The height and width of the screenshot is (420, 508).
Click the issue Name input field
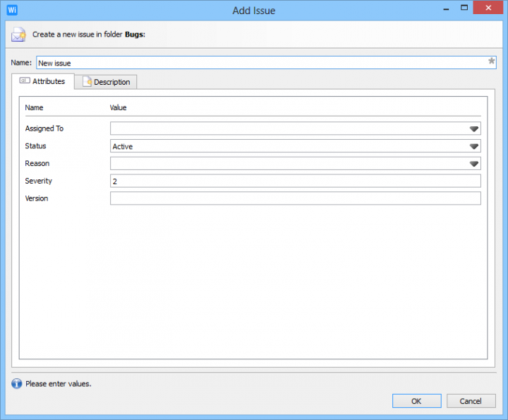(x=266, y=63)
